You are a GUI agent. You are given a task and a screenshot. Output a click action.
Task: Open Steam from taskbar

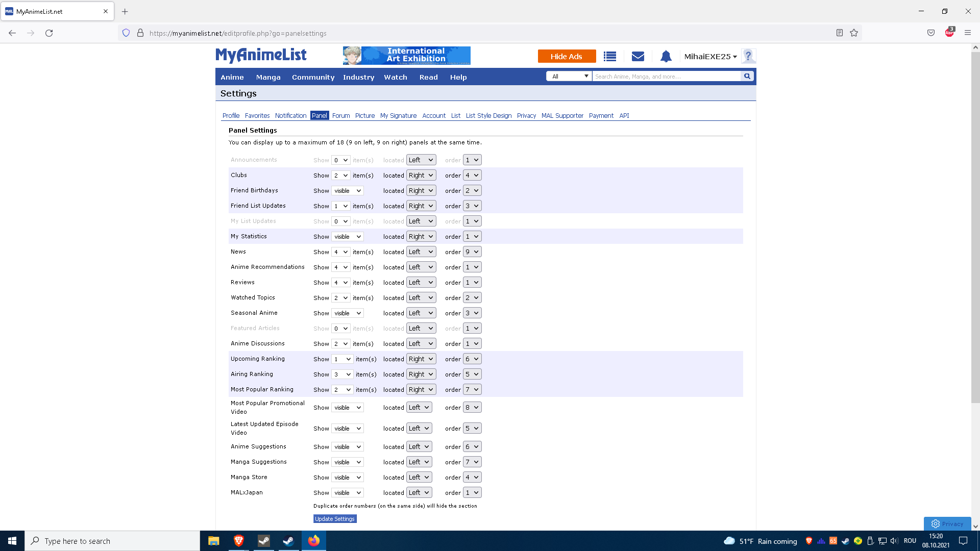(x=288, y=541)
